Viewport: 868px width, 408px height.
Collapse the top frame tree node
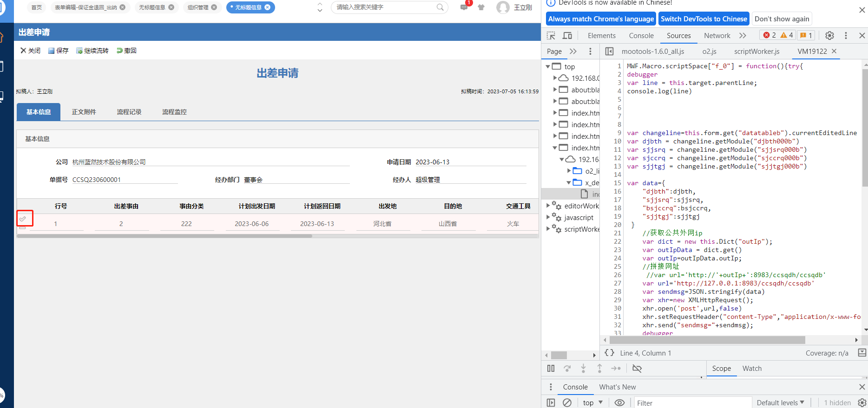point(548,67)
